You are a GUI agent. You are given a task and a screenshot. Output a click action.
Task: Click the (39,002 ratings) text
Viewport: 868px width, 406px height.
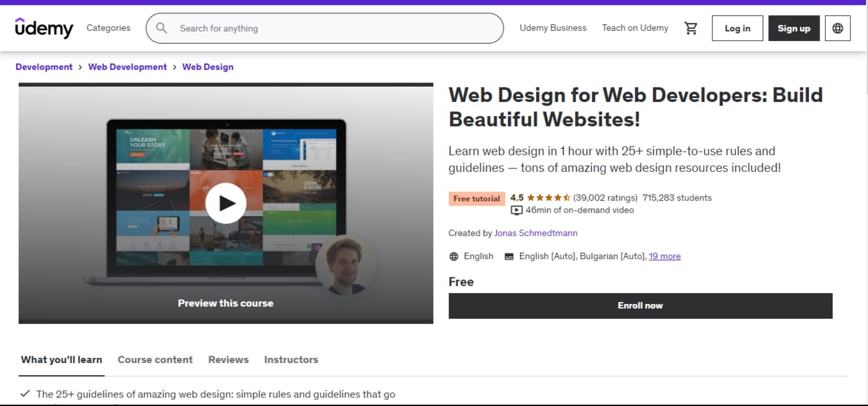[605, 198]
